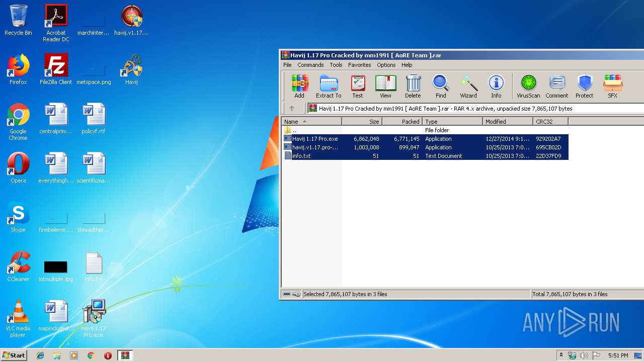
Task: Show archive Info
Action: (x=496, y=86)
